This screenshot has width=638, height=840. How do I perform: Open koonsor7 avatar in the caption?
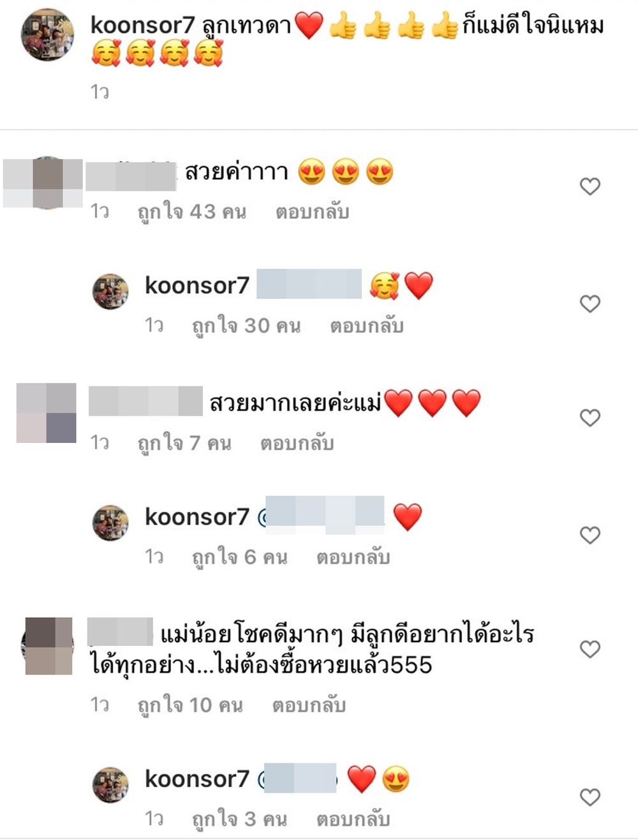point(48,34)
